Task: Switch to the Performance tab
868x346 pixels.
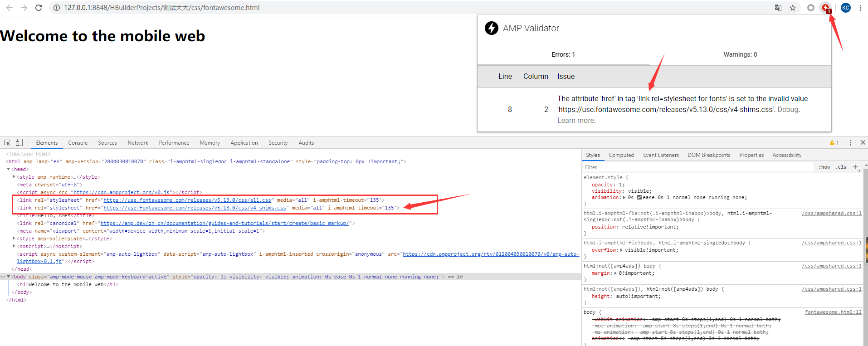Action: (174, 143)
